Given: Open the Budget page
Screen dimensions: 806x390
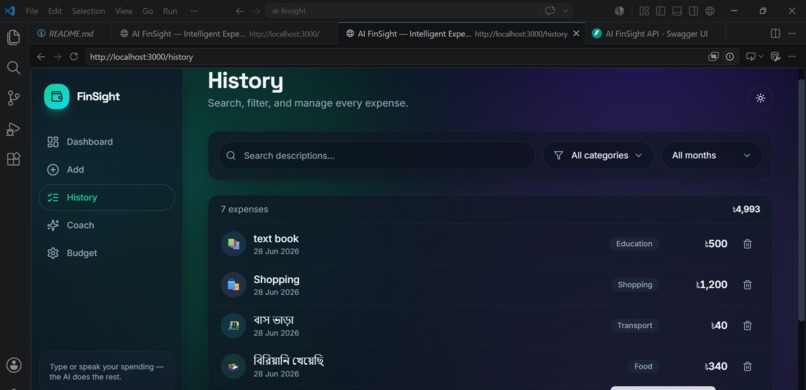Looking at the screenshot, I should 106,253.
